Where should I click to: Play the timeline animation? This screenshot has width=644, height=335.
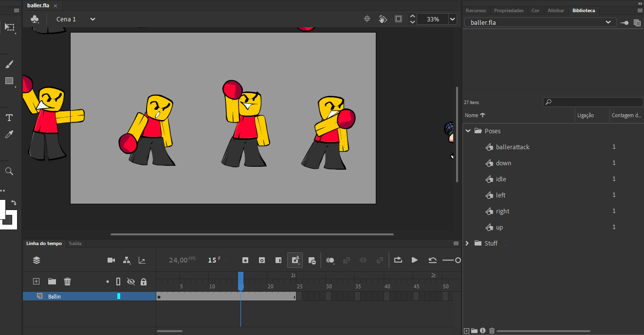414,260
